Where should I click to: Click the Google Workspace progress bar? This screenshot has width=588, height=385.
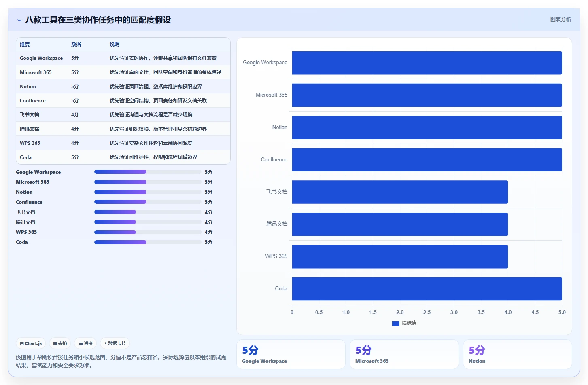click(x=148, y=172)
